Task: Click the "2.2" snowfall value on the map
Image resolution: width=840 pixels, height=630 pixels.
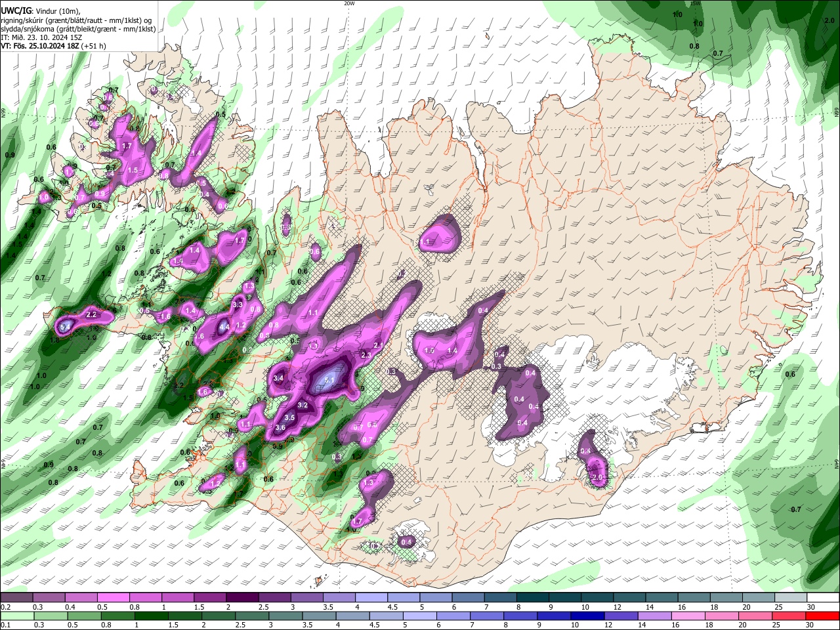Action: pyautogui.click(x=91, y=315)
